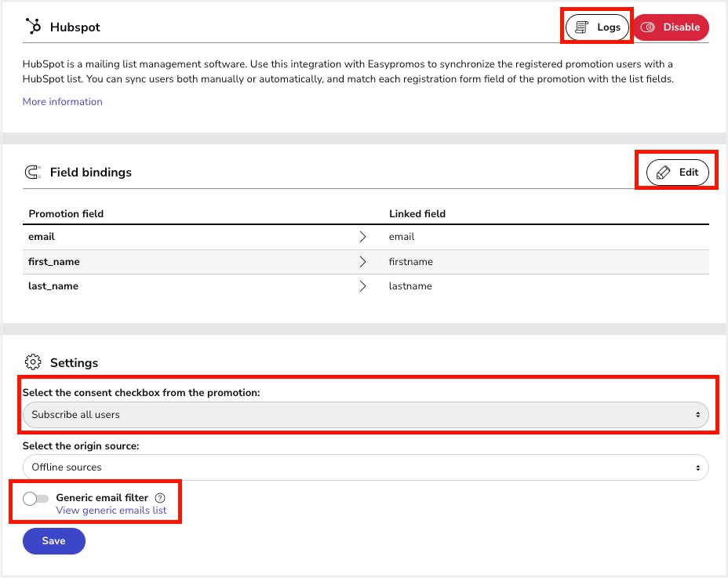
Task: Select the email promotion field row
Action: [x=42, y=237]
